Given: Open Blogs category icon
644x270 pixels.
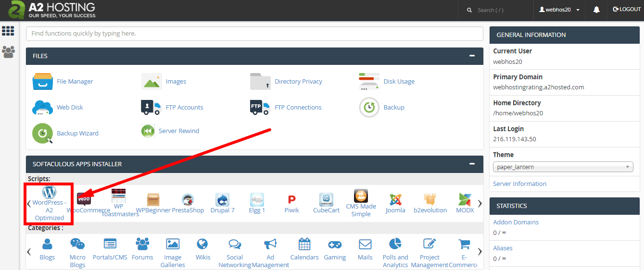Looking at the screenshot, I should click(47, 244).
